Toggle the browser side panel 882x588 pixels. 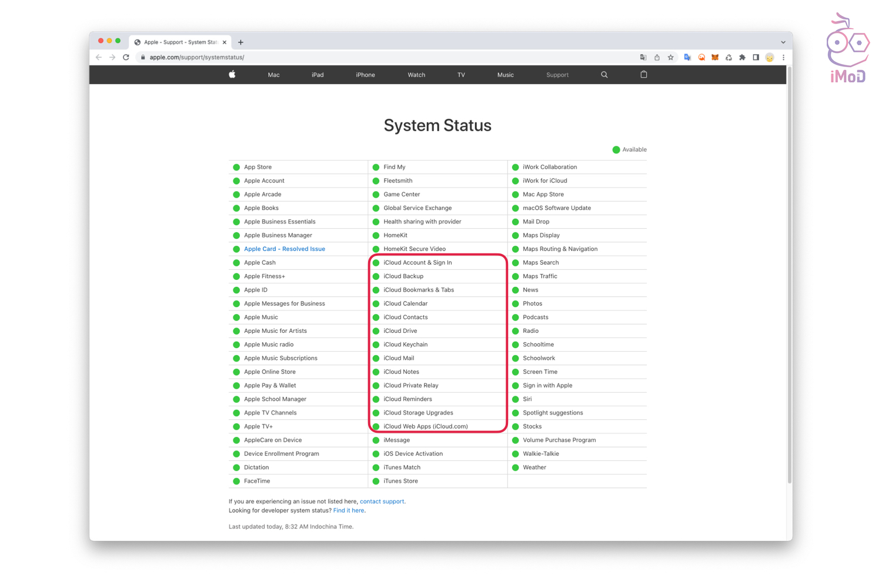coord(756,58)
